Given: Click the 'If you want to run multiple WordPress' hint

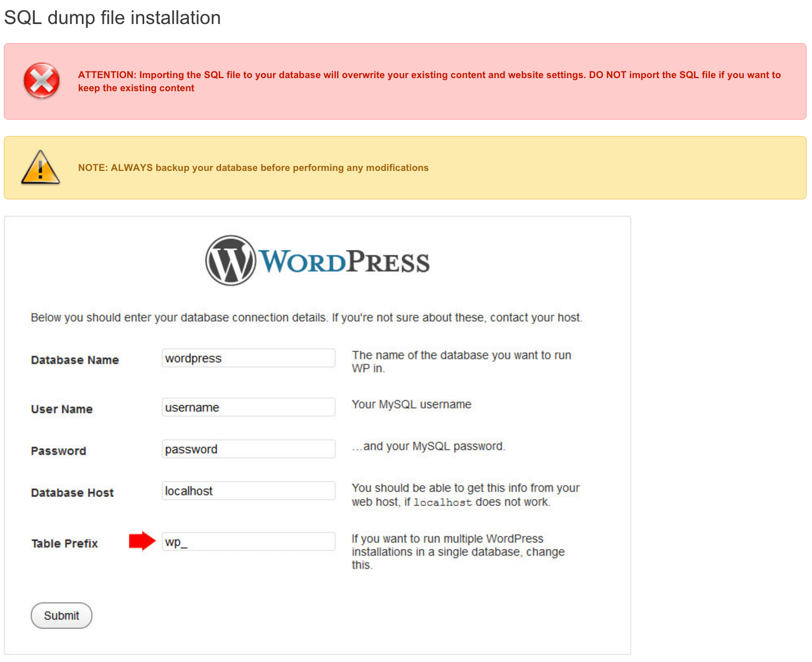Looking at the screenshot, I should (458, 552).
